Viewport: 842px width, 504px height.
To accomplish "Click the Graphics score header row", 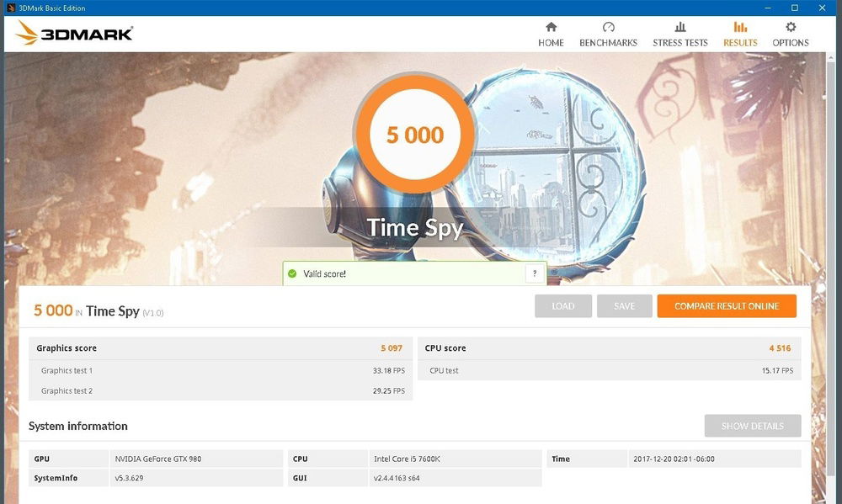I will [x=220, y=348].
